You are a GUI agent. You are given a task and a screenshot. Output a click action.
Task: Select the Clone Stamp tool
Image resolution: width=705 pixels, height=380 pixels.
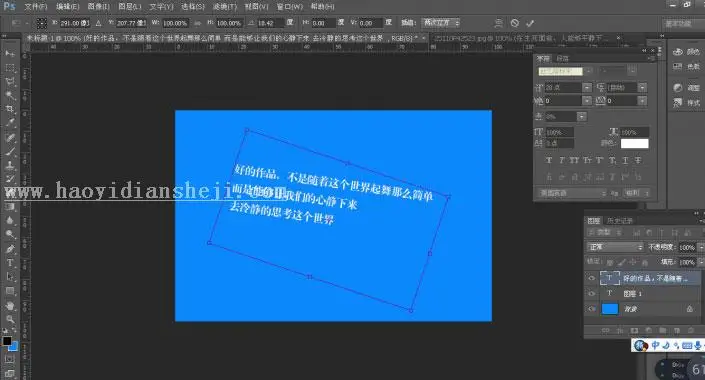[10, 165]
